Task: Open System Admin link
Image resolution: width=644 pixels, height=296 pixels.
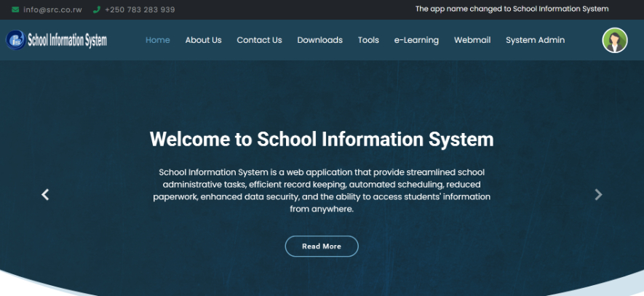Action: [x=535, y=40]
